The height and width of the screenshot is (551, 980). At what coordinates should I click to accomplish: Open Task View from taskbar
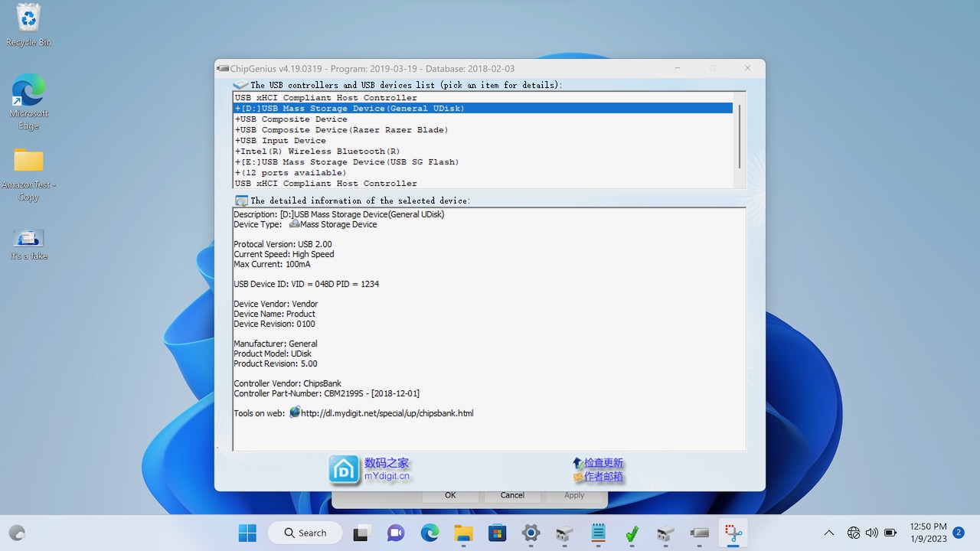pos(361,533)
